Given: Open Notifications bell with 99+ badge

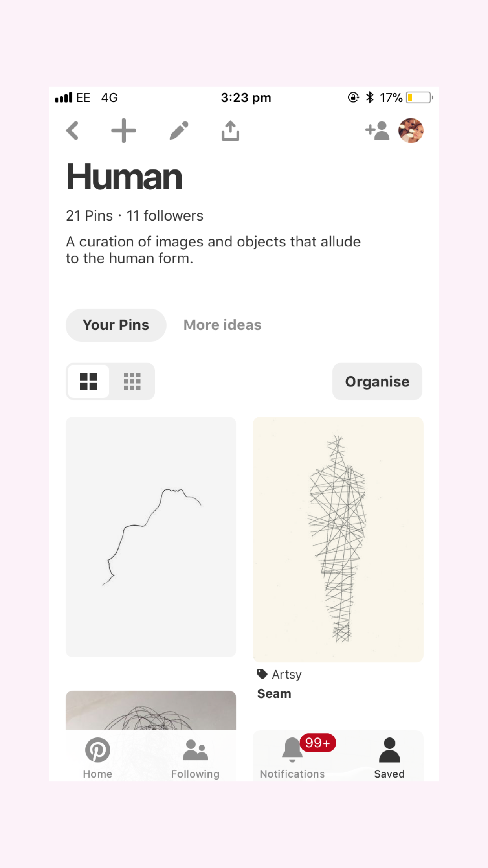Looking at the screenshot, I should pyautogui.click(x=293, y=758).
